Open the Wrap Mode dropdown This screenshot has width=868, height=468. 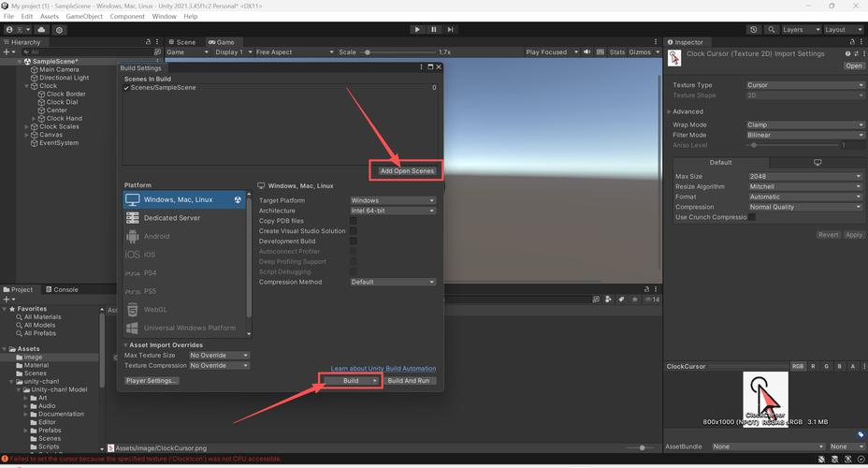(x=805, y=124)
